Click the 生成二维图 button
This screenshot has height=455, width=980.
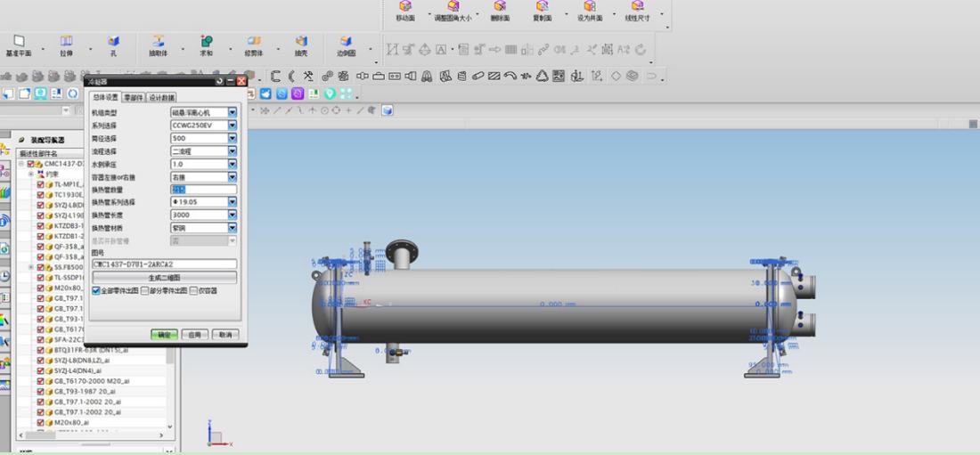click(x=164, y=278)
